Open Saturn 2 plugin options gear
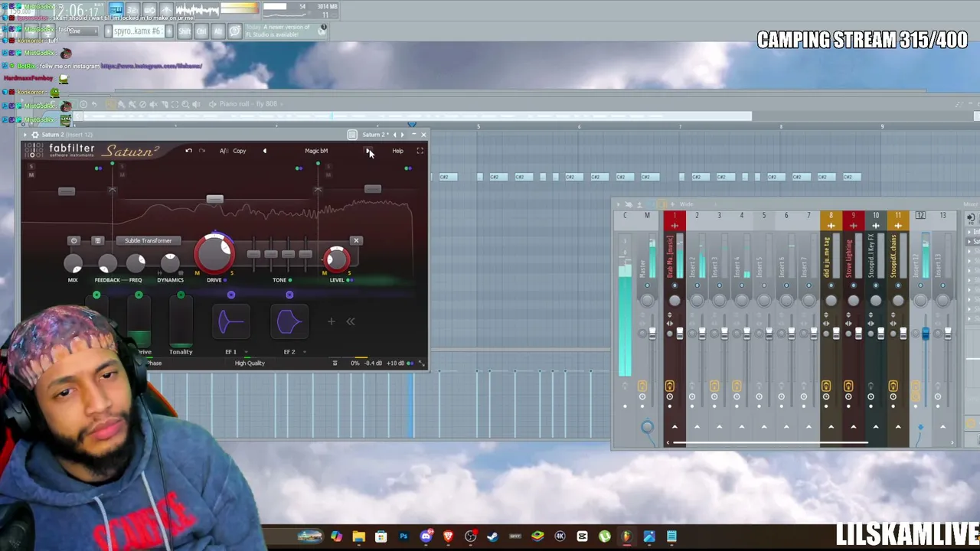The width and height of the screenshot is (980, 551). (34, 135)
